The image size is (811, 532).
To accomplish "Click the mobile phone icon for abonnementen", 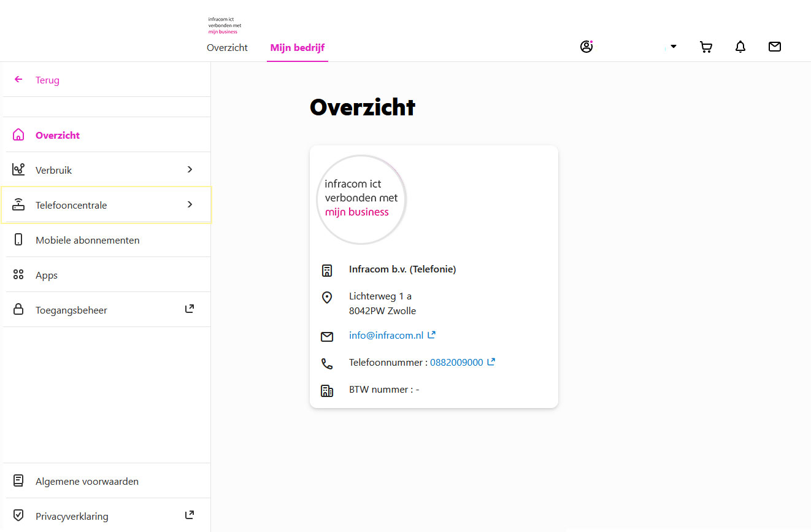I will (x=18, y=240).
